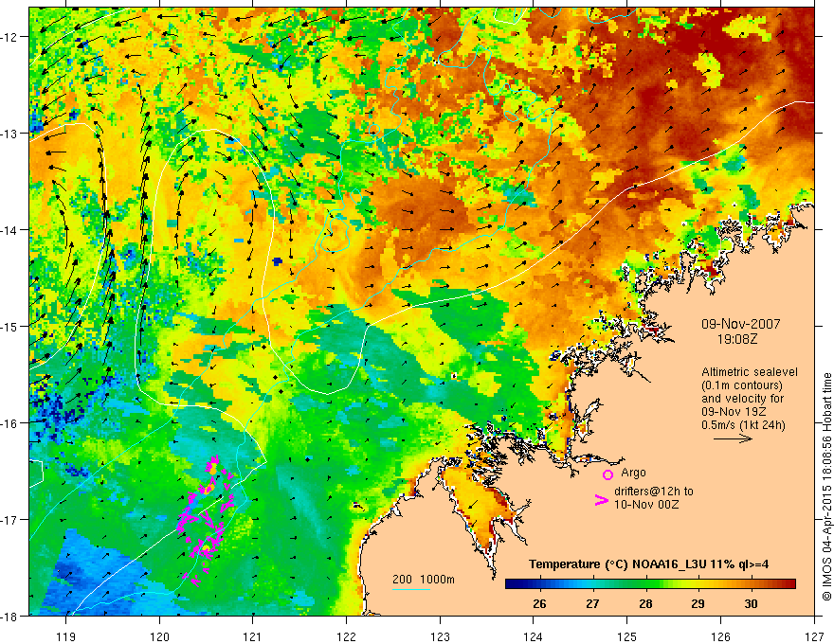Click the longitude axis label 121

coord(253,636)
